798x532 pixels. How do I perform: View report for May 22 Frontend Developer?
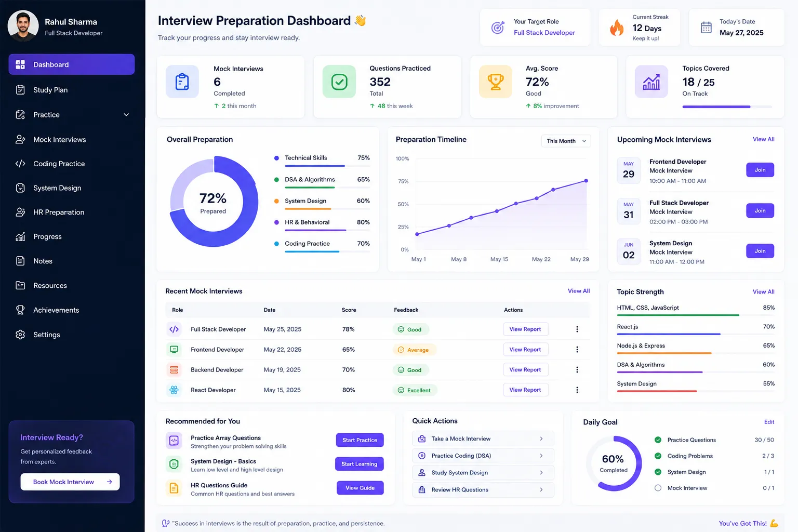(525, 350)
